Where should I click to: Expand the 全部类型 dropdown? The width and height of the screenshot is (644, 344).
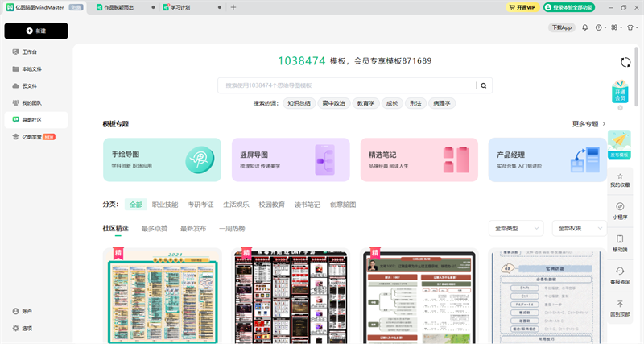click(x=516, y=228)
